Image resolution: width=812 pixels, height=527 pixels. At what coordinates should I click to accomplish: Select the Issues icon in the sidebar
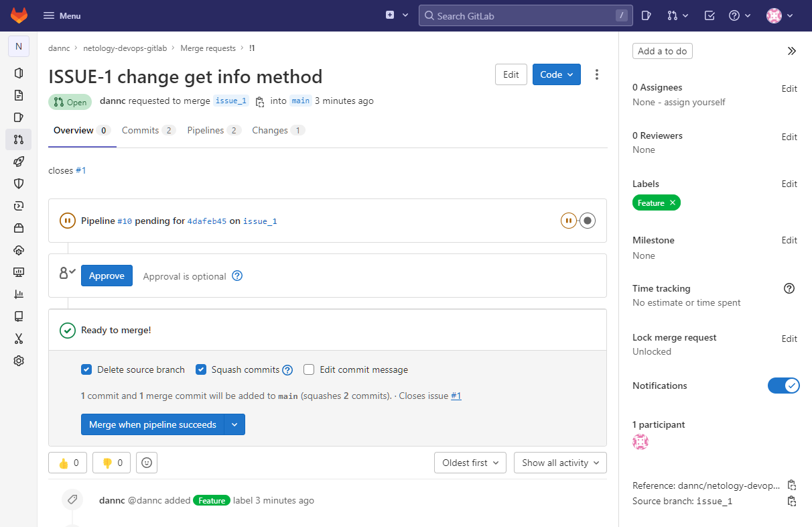19,117
